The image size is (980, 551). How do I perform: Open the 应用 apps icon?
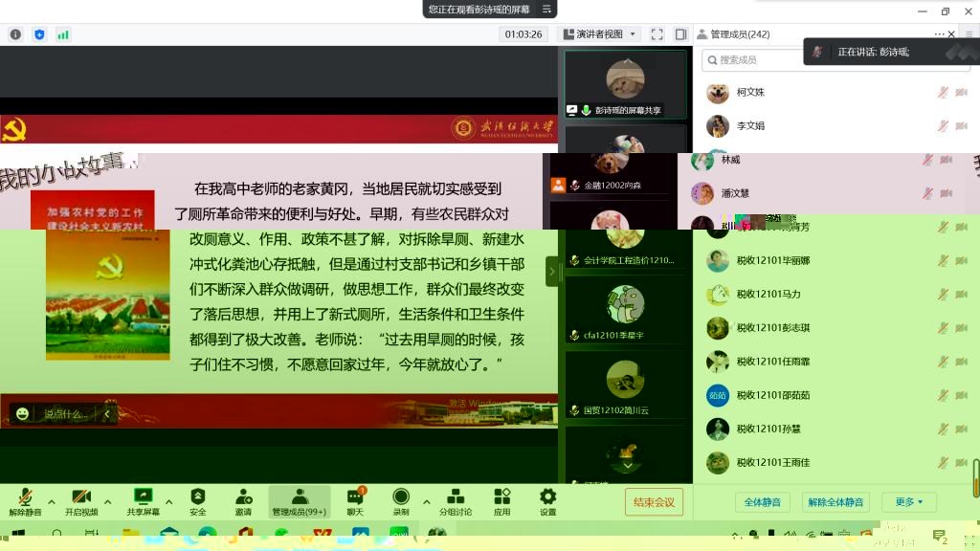click(502, 497)
